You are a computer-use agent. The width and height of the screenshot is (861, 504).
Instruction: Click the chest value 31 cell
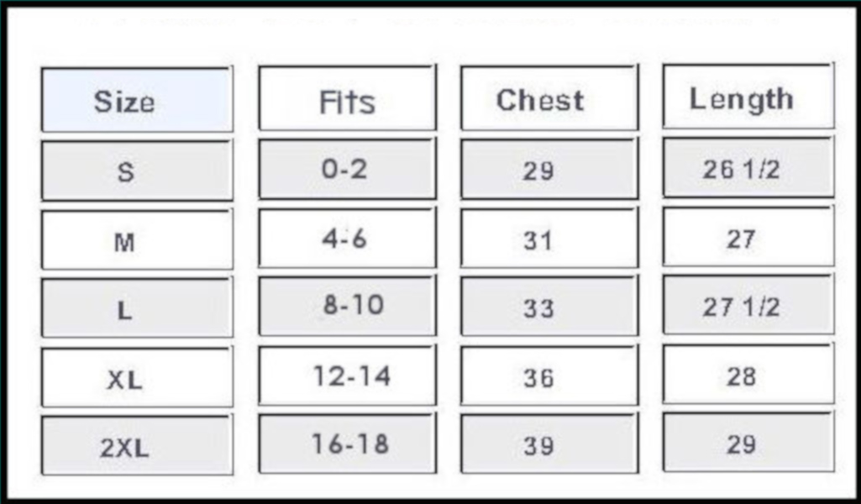coord(549,239)
